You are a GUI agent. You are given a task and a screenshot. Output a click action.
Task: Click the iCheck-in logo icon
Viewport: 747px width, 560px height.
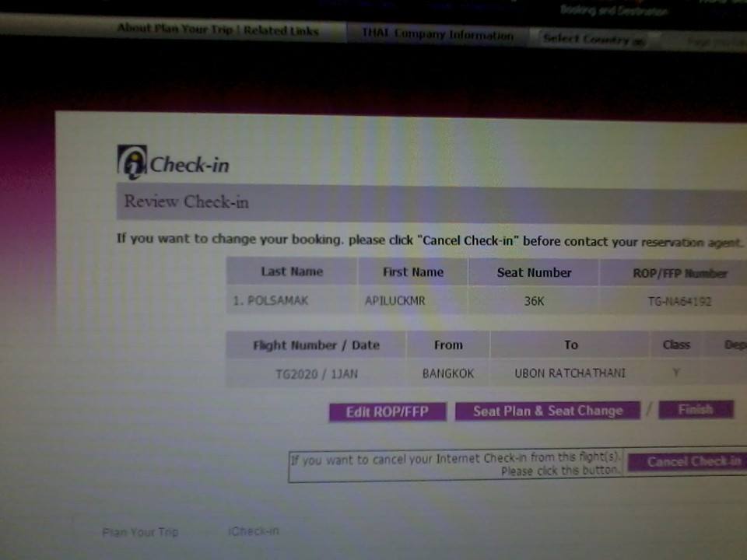click(132, 163)
